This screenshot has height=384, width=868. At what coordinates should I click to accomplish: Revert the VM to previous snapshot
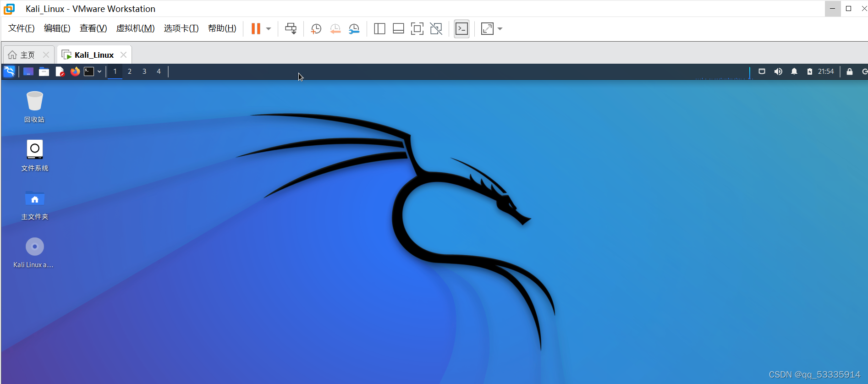pos(335,29)
